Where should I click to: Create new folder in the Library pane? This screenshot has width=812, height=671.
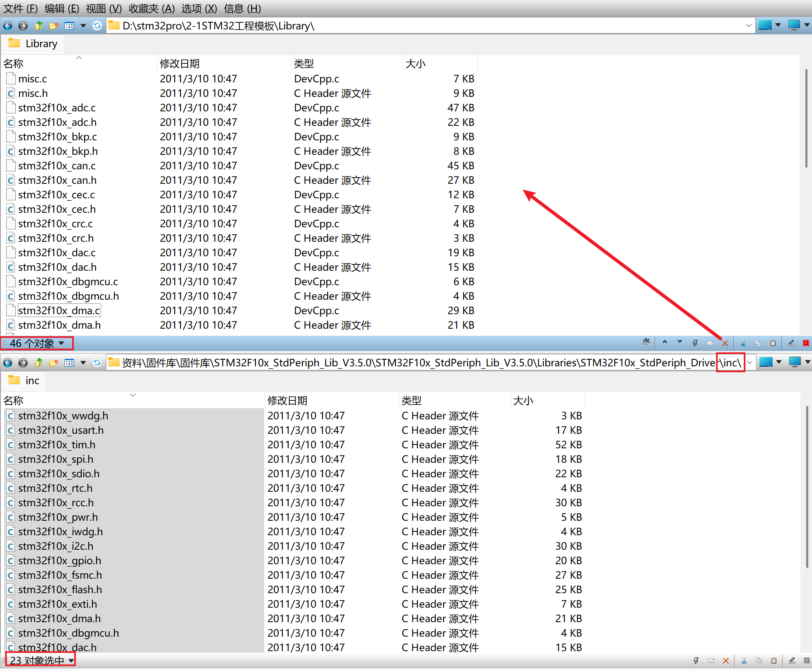(x=54, y=26)
